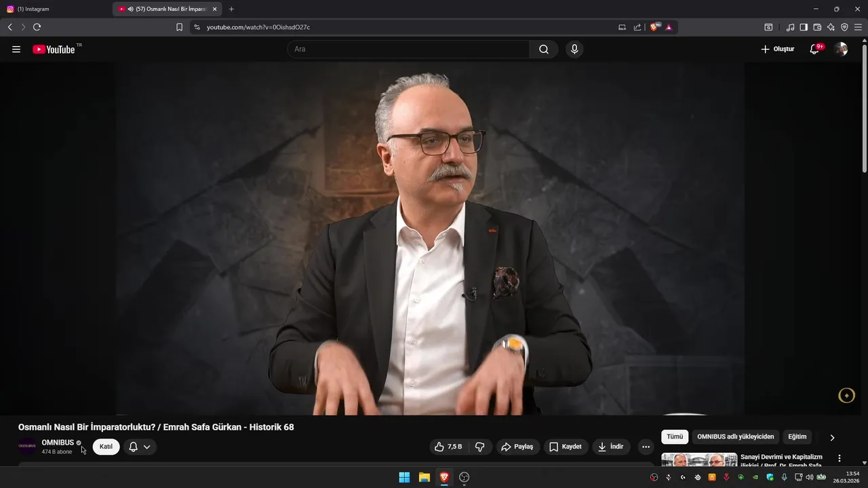Screen dimensions: 868x488
Task: Click picture-in-picture icon in address bar
Action: (623, 27)
